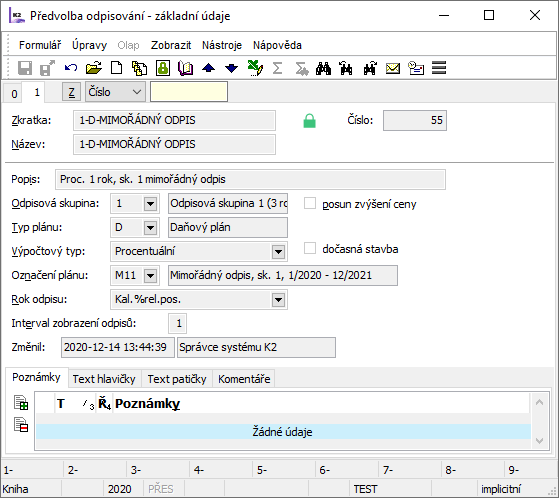Expand the Výpočtový typ dropdown
Screen dimensions: 559x498
278,252
